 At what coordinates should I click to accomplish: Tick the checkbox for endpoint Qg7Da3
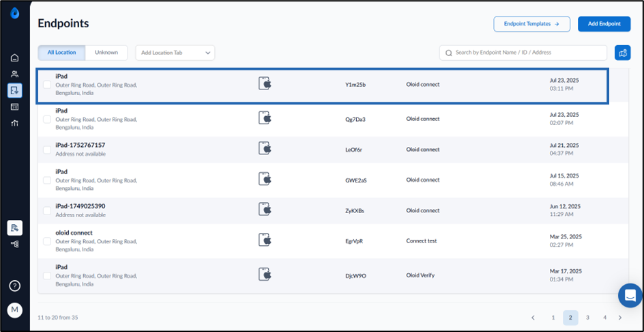47,120
